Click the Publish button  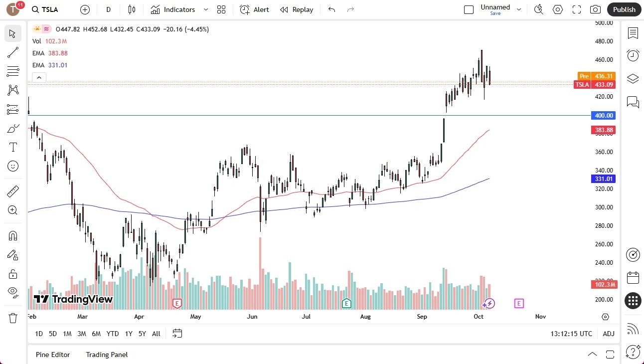point(624,9)
